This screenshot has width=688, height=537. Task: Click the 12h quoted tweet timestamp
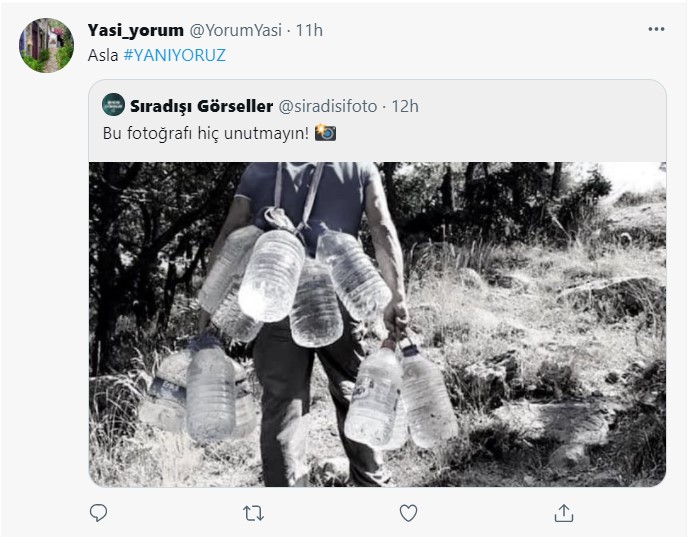tap(405, 105)
